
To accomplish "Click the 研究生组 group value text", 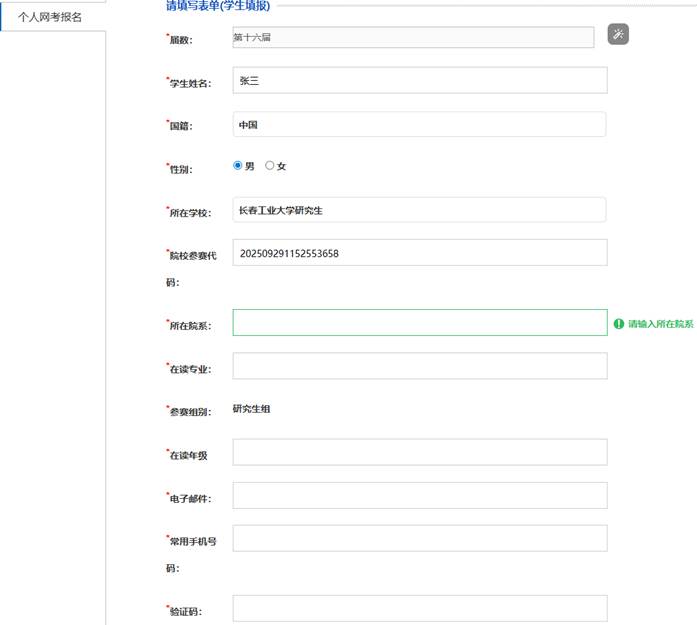I will click(252, 408).
